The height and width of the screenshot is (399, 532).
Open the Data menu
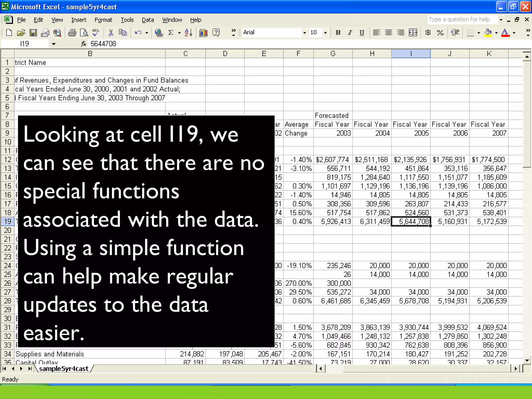[x=148, y=20]
